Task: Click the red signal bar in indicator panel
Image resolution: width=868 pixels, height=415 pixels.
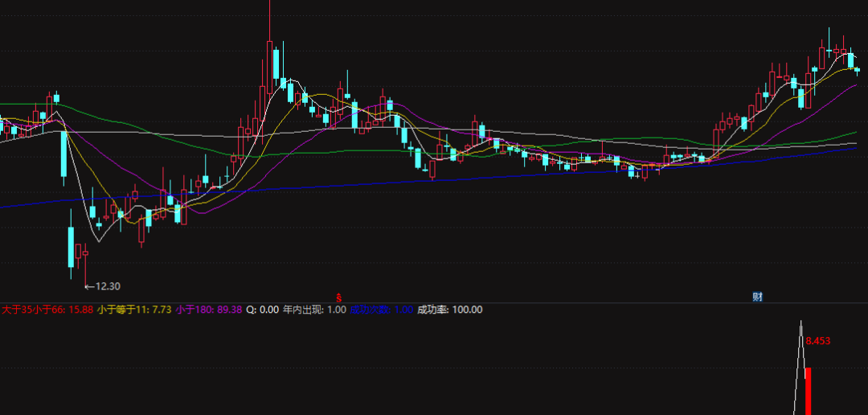Action: pos(808,391)
